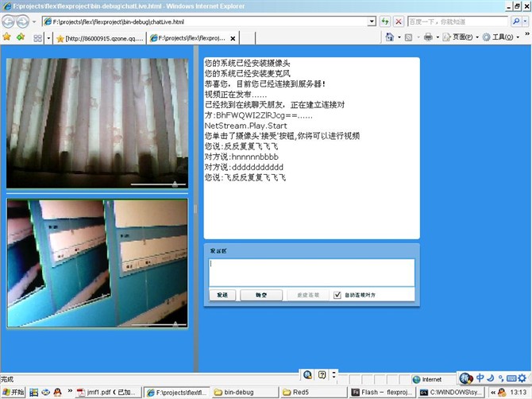Click Add to Favorites star-plus icon
This screenshot has height=399, width=532.
pyautogui.click(x=21, y=37)
